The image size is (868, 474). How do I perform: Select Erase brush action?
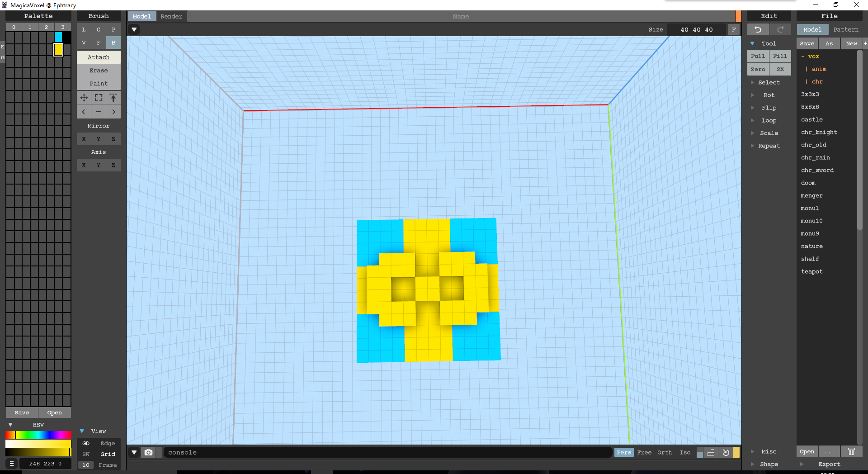click(x=99, y=70)
